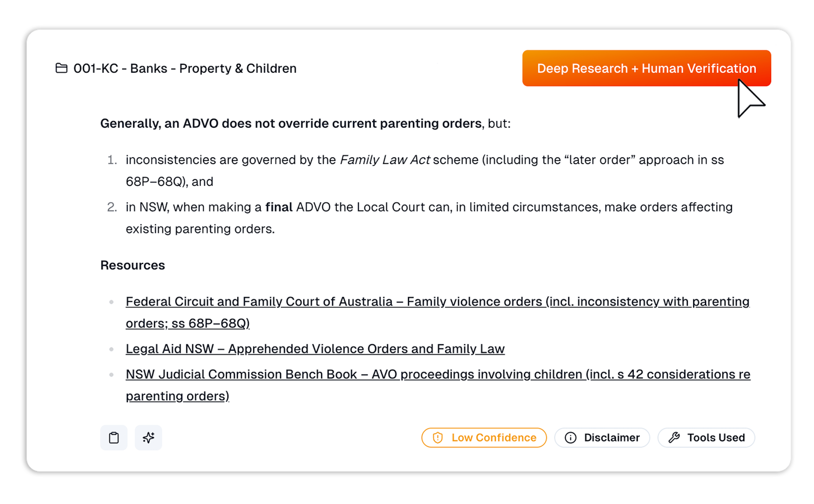Click the wrench icon in Tools Used
Image resolution: width=814 pixels, height=504 pixels.
tap(674, 438)
